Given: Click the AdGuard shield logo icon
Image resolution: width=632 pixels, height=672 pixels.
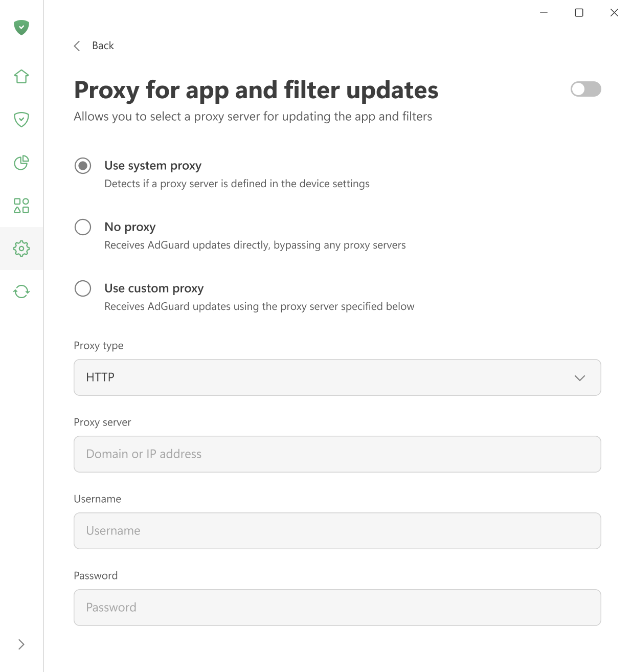Looking at the screenshot, I should [21, 28].
